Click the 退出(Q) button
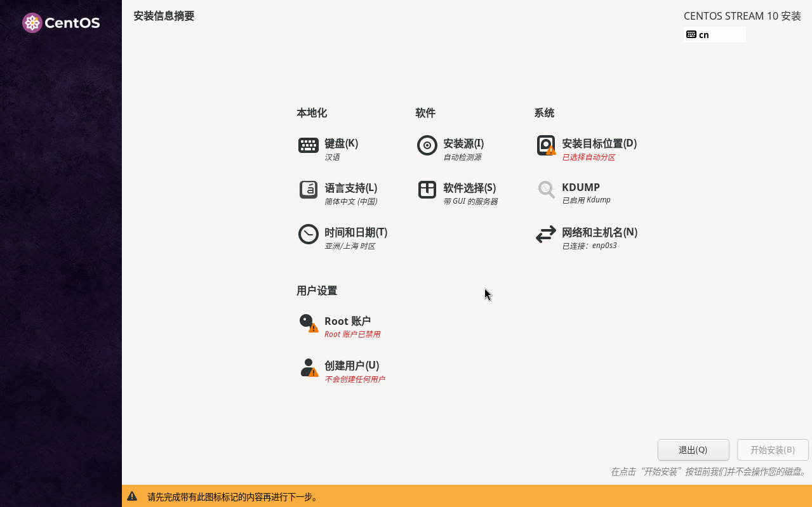Screen dimensions: 812x507 (693, 450)
